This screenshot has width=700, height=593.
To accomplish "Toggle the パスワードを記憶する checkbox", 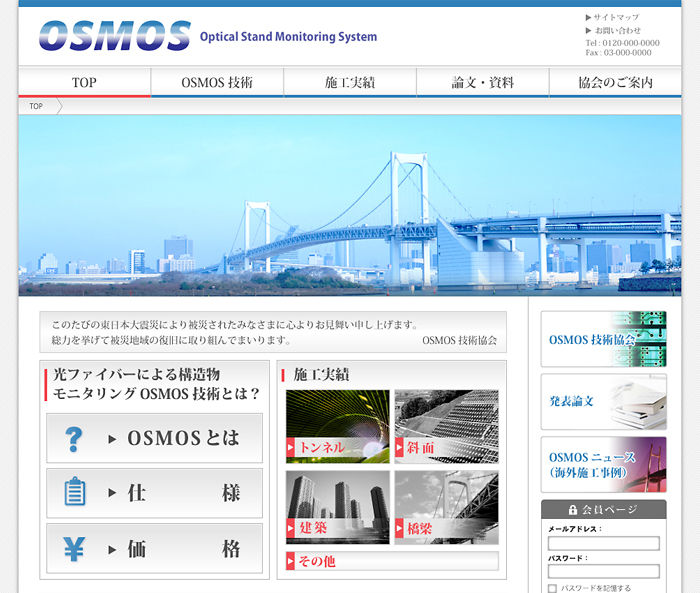I will 552,588.
